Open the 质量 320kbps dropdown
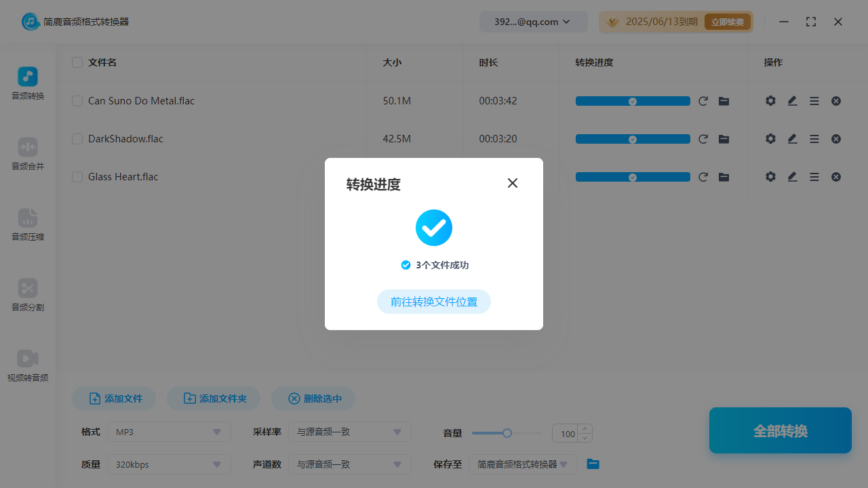This screenshot has width=868, height=488. (169, 464)
